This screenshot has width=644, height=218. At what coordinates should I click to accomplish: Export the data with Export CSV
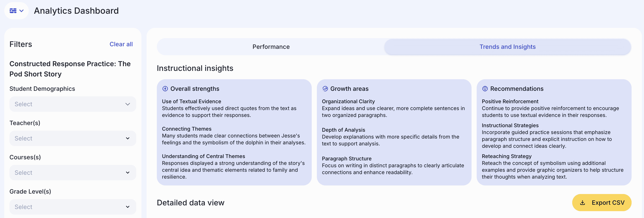pos(602,203)
